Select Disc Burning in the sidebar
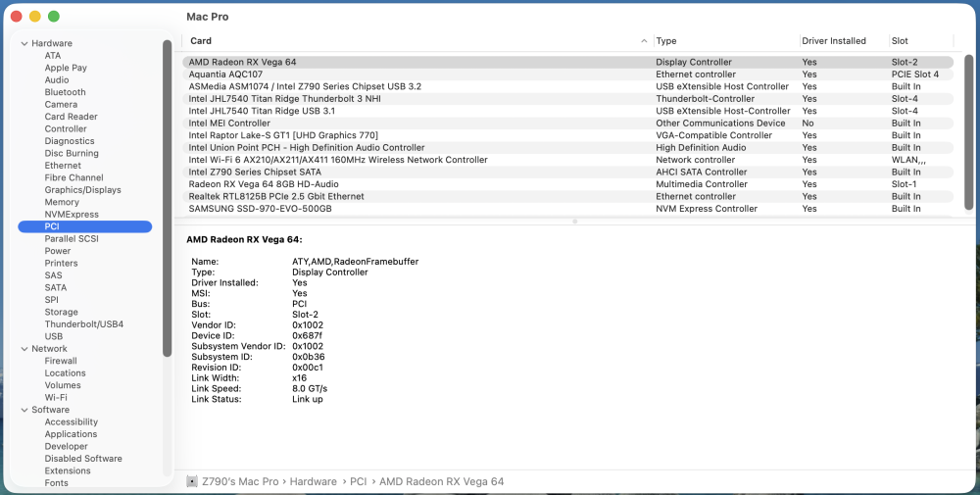 72,153
